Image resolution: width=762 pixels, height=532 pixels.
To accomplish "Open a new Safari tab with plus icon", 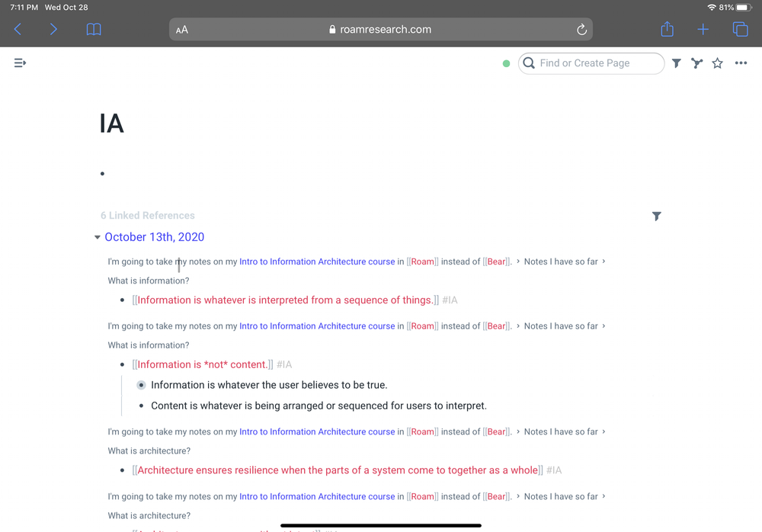I will click(x=703, y=29).
